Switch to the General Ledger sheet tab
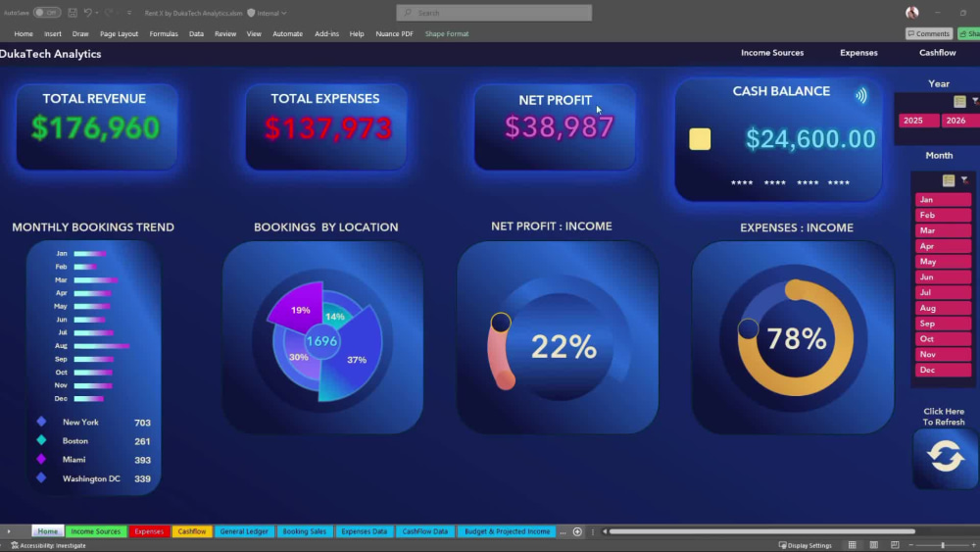The height and width of the screenshot is (552, 980). 244,531
